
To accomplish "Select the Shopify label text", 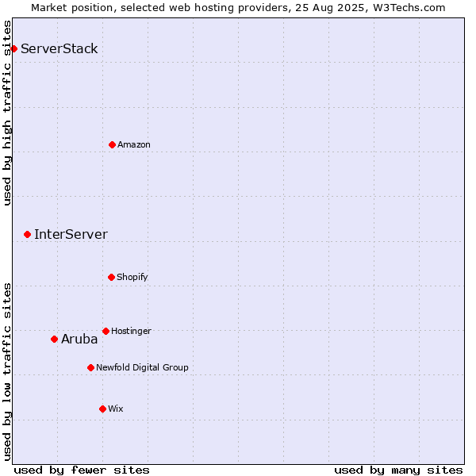I will [132, 277].
